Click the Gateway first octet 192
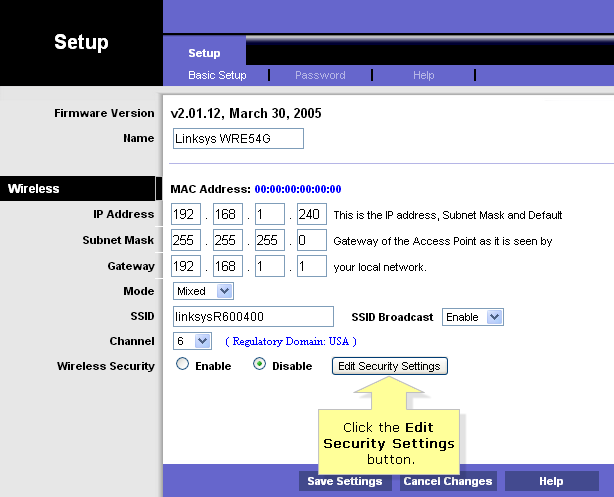This screenshot has width=614, height=497. 186,266
